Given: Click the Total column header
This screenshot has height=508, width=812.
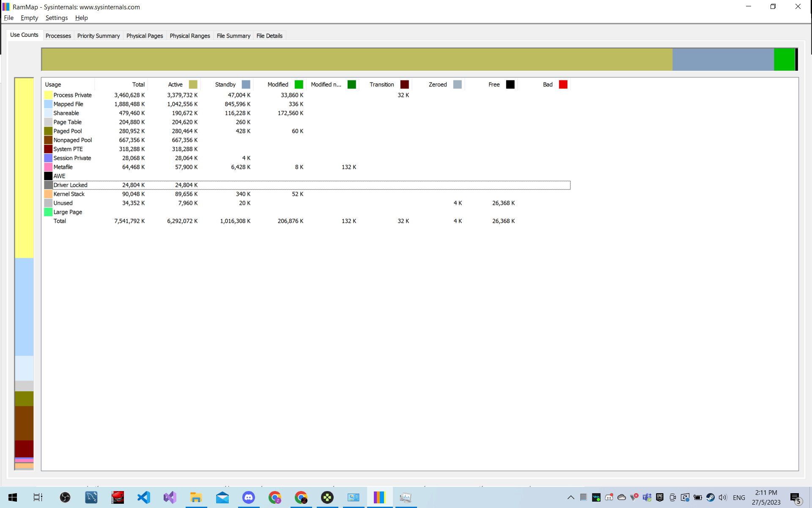Looking at the screenshot, I should click(138, 85).
